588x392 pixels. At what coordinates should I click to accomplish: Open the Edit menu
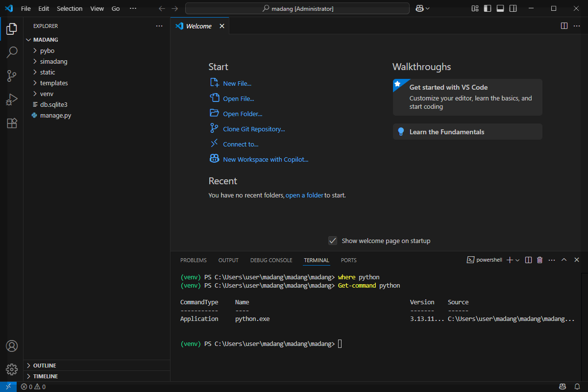pyautogui.click(x=44, y=8)
